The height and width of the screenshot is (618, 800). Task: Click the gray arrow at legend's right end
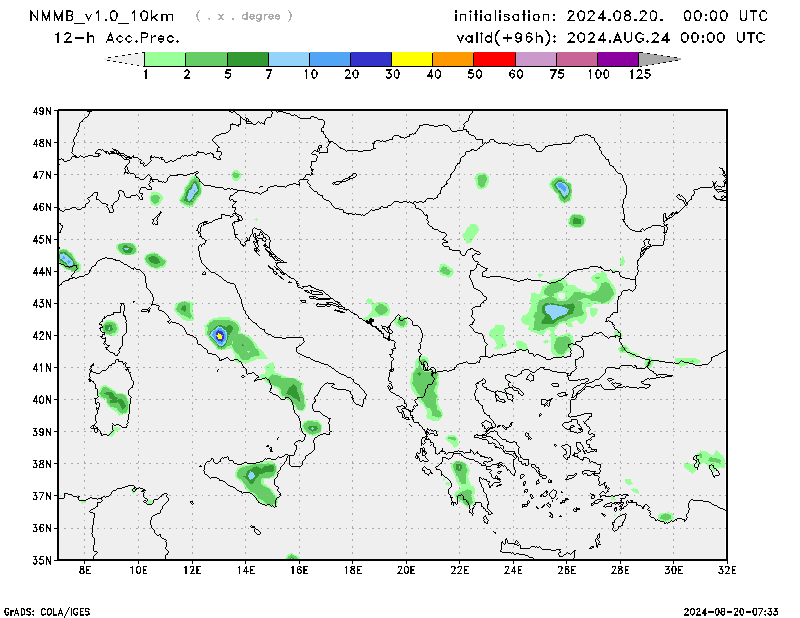pyautogui.click(x=659, y=59)
